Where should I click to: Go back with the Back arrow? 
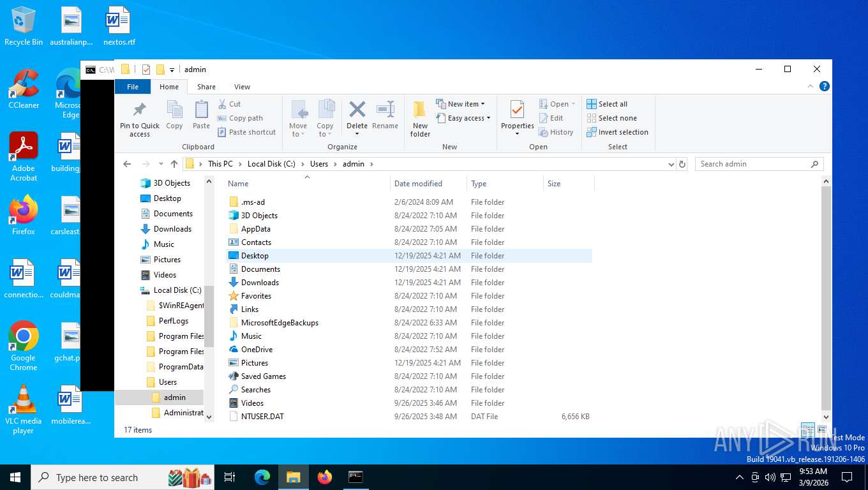127,164
